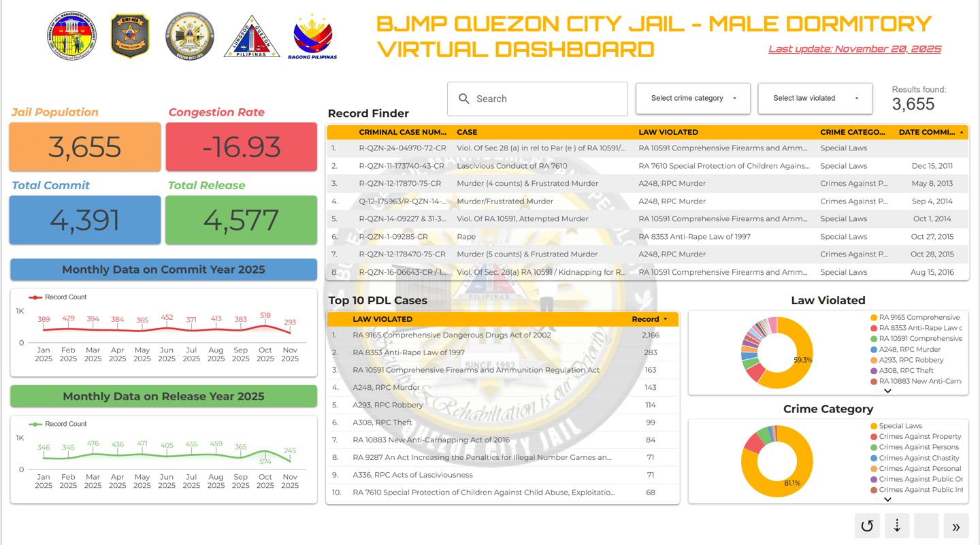Open the Select law violated dropdown
The width and height of the screenshot is (980, 545).
coord(815,99)
